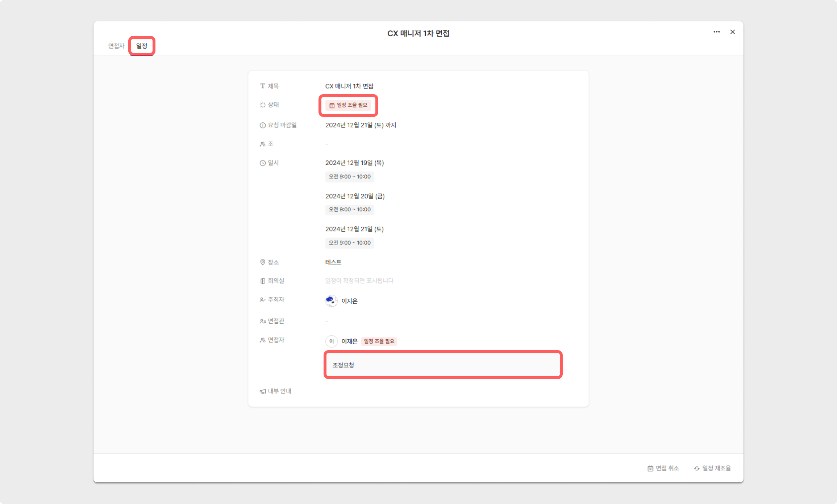
Task: Click the 면접자 tab
Action: pyautogui.click(x=116, y=45)
